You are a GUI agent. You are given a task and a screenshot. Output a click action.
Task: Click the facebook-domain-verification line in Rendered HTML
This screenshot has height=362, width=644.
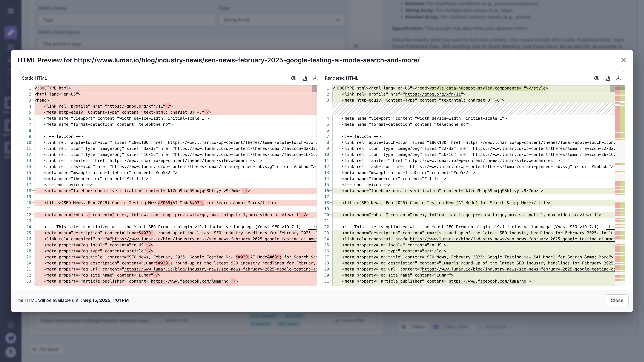click(x=443, y=191)
